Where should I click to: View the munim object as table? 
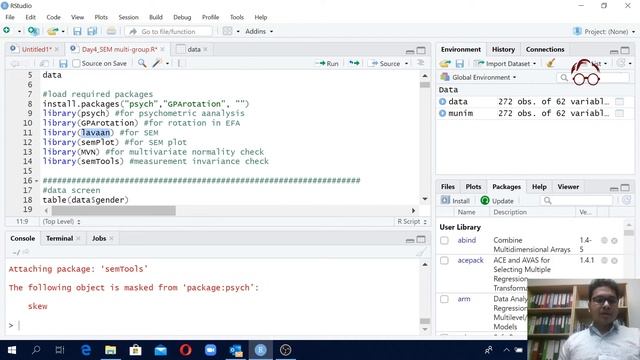coord(620,113)
